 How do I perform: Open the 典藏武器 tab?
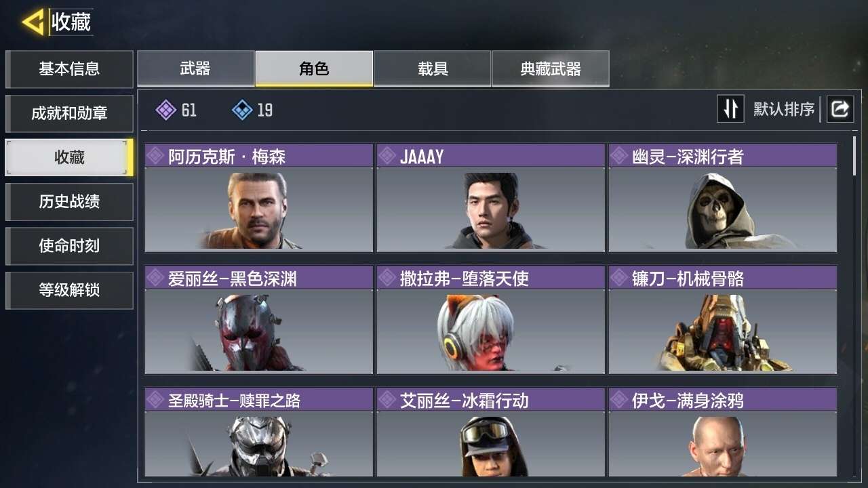click(551, 68)
